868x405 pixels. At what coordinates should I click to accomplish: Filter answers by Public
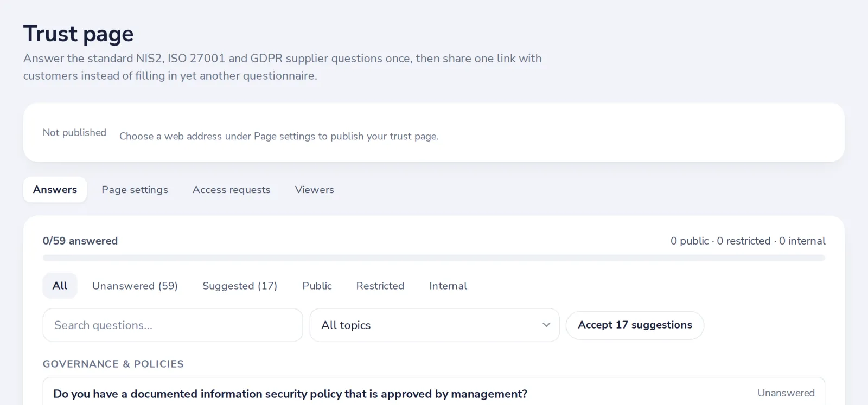click(x=317, y=286)
